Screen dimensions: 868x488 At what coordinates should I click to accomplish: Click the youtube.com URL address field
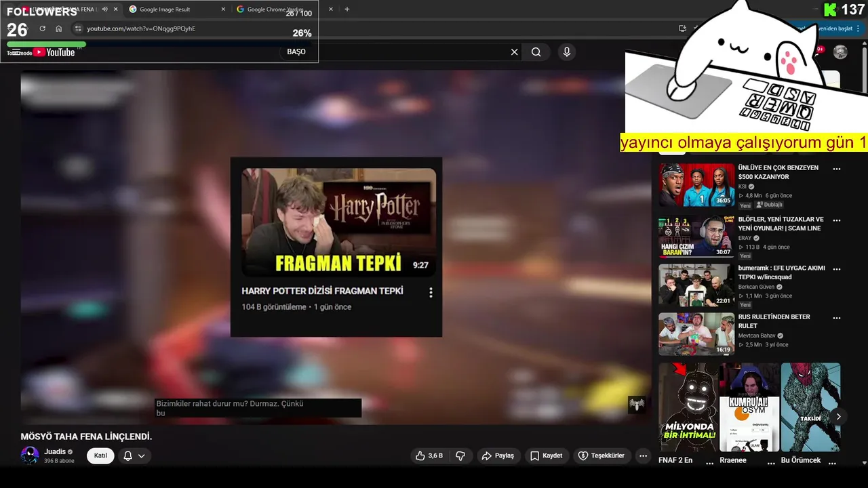tap(141, 28)
